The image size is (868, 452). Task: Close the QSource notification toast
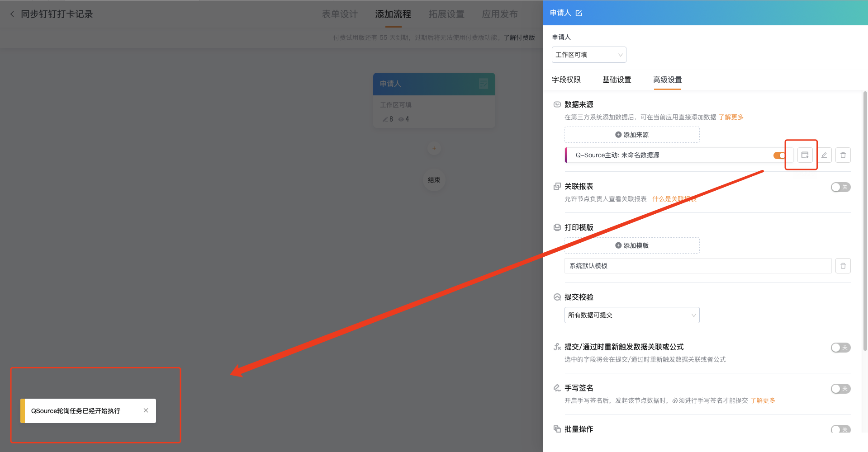146,410
